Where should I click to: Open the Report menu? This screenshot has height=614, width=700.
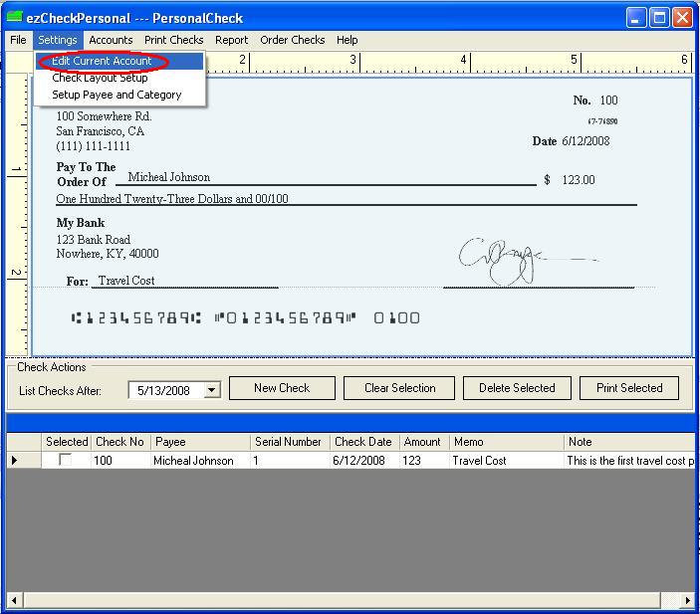tap(231, 40)
